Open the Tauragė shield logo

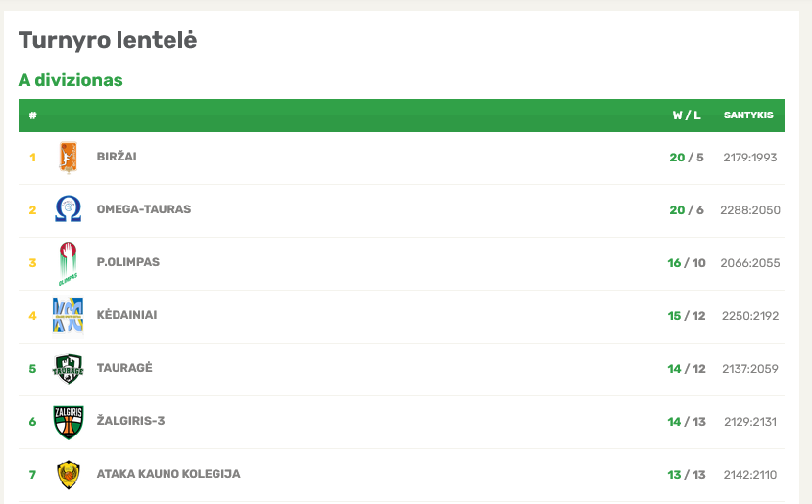point(68,368)
